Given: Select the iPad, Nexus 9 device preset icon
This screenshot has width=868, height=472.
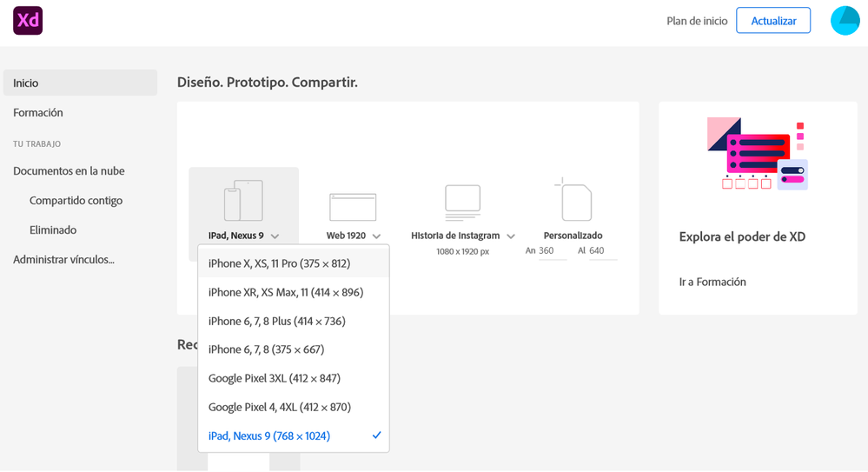Looking at the screenshot, I should [x=243, y=201].
